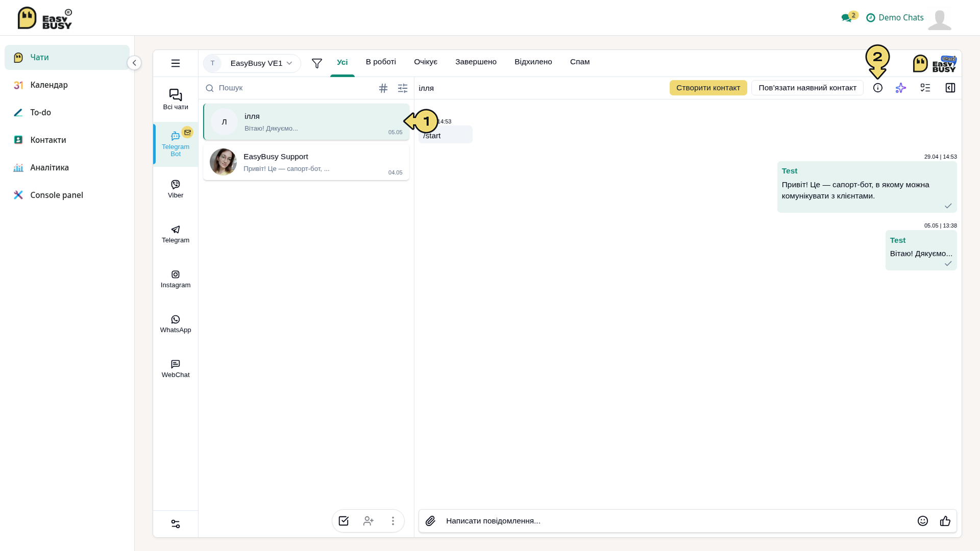Switch to the Завершено tab

click(x=476, y=62)
